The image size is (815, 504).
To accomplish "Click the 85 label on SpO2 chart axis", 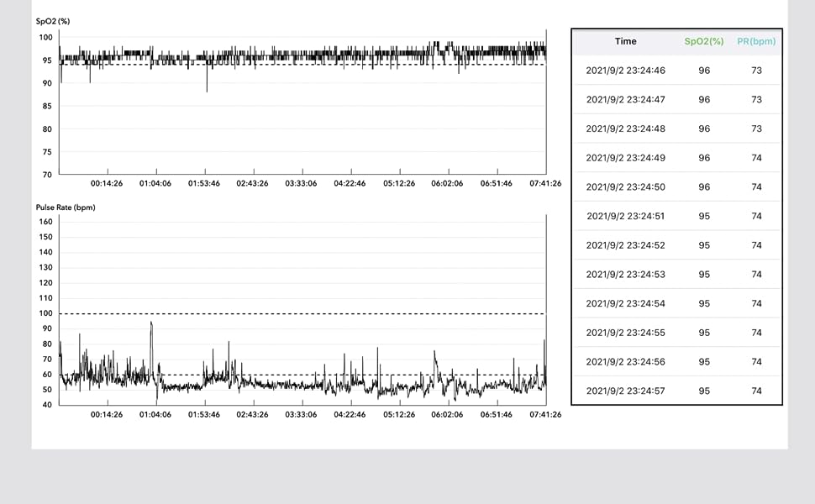I will (x=47, y=106).
